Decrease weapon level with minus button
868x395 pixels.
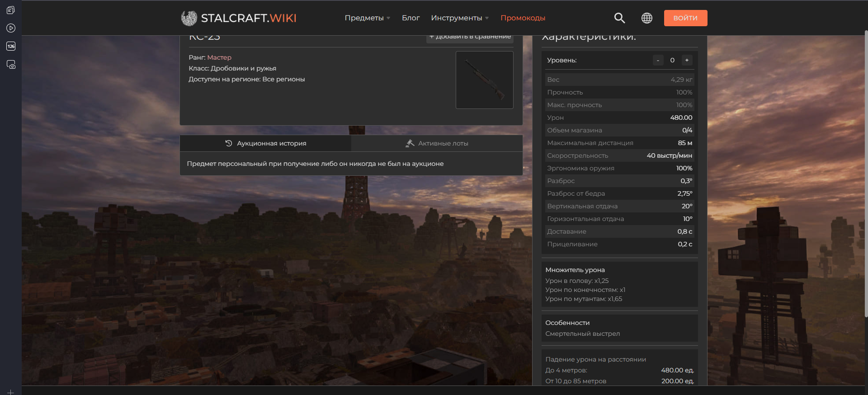pos(658,60)
